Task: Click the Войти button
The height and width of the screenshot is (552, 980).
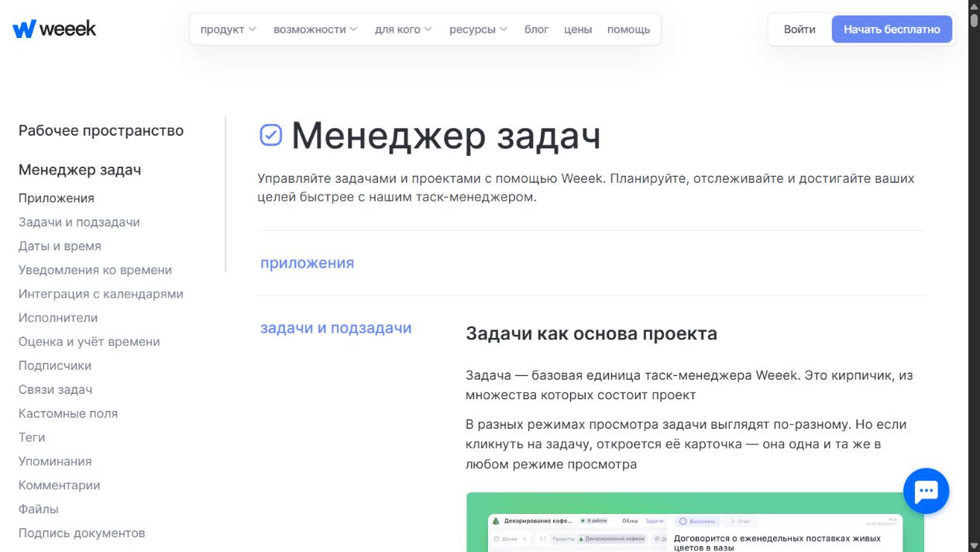Action: click(x=799, y=29)
